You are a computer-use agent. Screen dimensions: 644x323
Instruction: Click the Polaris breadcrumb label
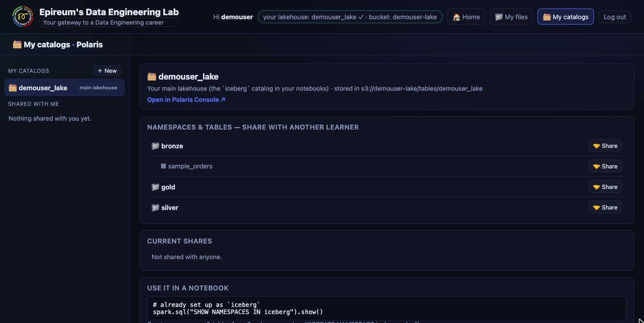(x=89, y=44)
